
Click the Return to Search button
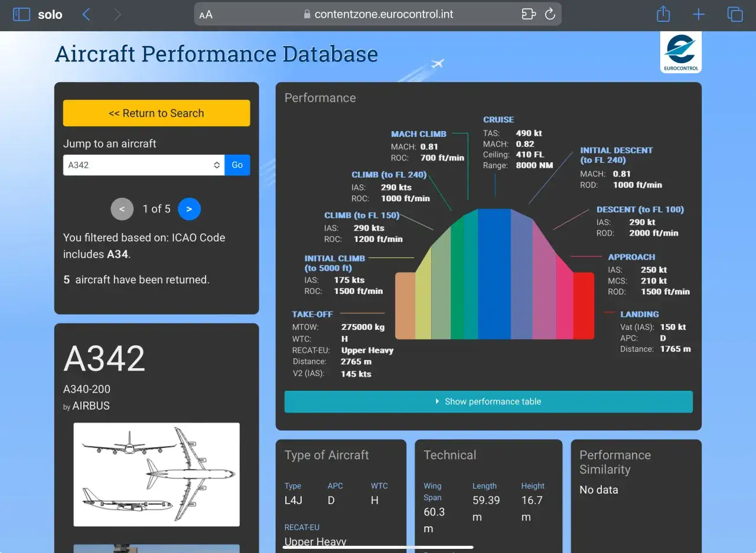(x=157, y=113)
